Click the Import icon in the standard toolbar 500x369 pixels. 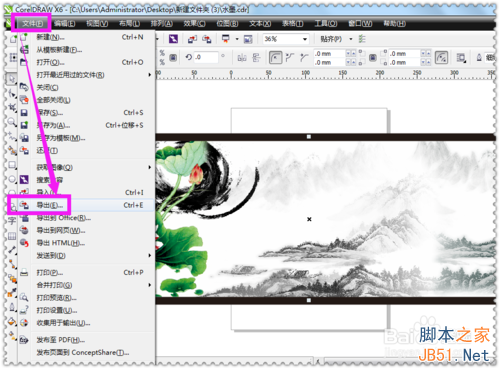pos(193,39)
